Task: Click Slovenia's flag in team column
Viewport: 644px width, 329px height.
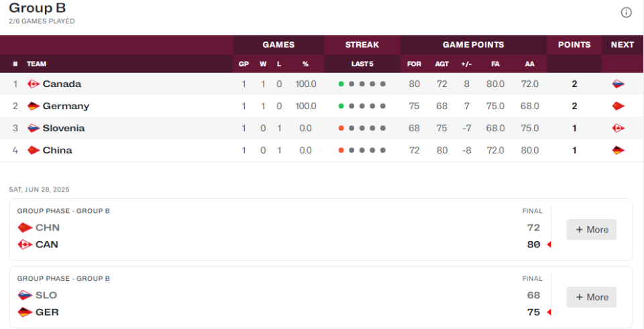Action: click(x=34, y=129)
